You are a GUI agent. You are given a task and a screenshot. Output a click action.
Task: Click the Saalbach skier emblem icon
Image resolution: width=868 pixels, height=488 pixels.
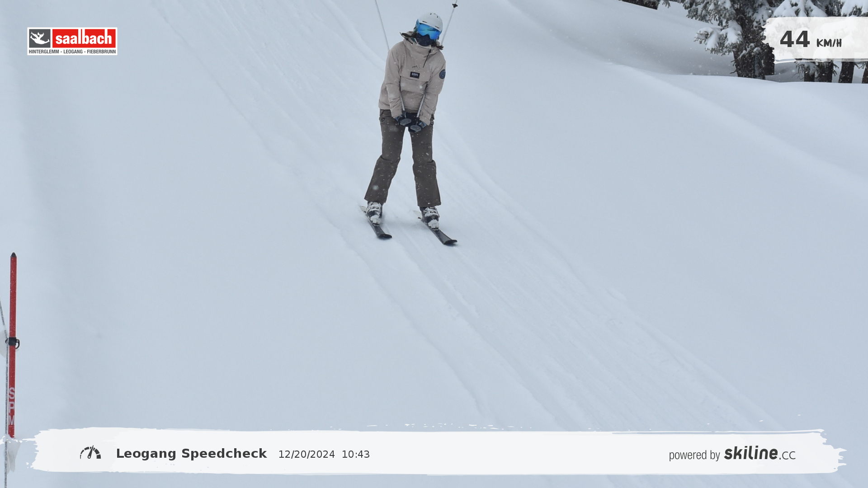point(40,39)
